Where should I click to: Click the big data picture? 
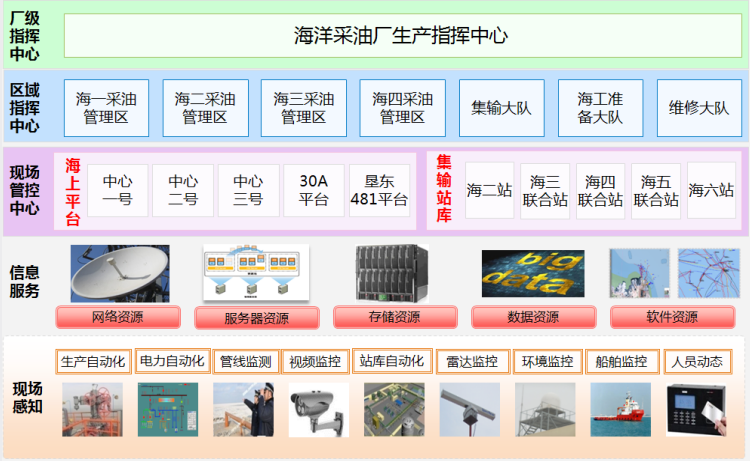coord(533,274)
